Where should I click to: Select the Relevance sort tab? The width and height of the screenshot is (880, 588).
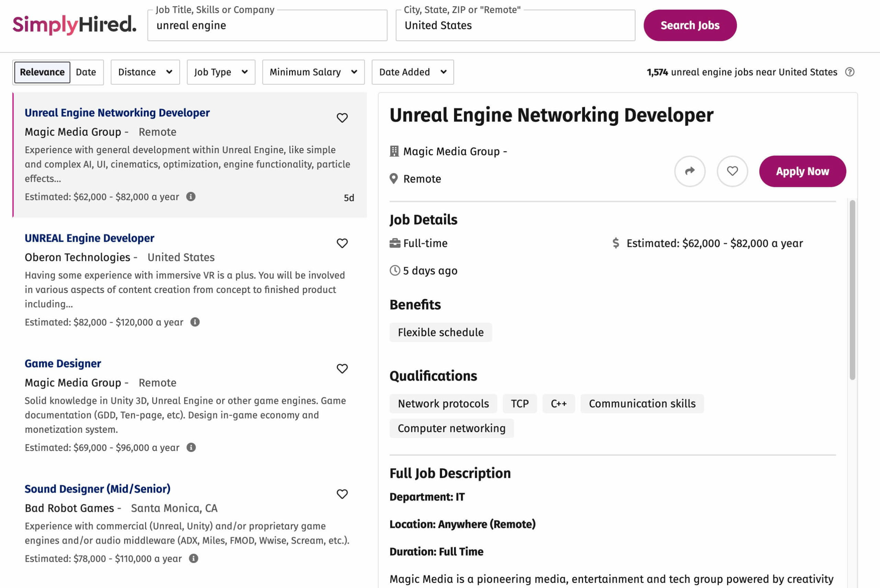[42, 72]
